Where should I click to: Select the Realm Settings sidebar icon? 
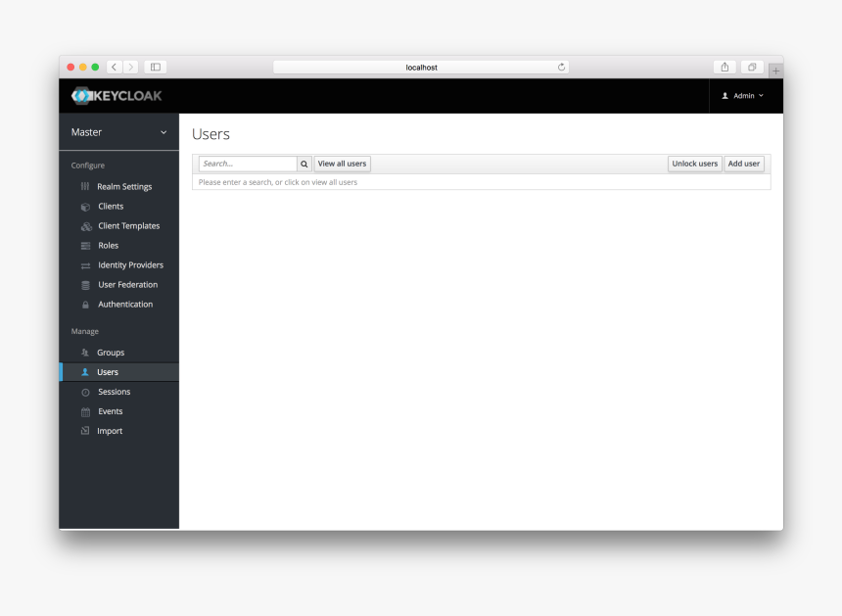pyautogui.click(x=86, y=186)
